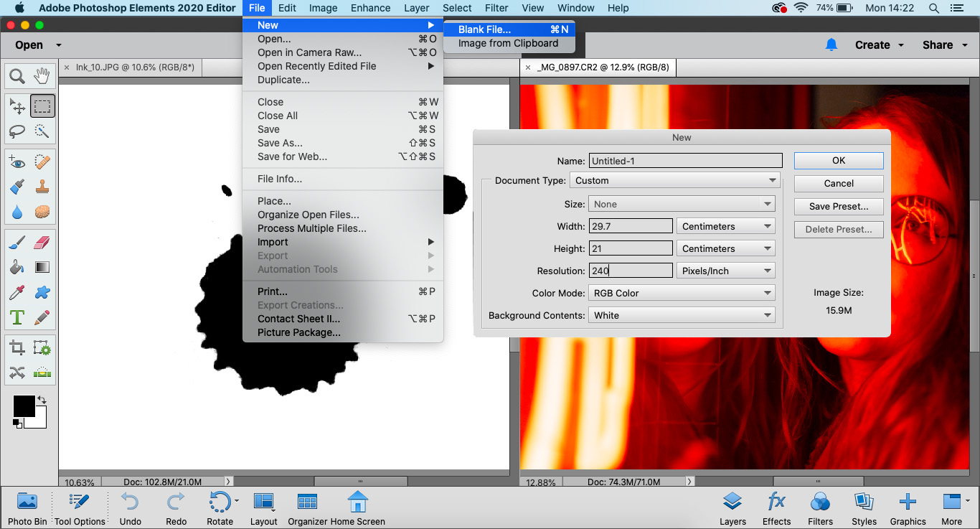The height and width of the screenshot is (529, 980).
Task: Open the Color Mode dropdown
Action: 682,293
